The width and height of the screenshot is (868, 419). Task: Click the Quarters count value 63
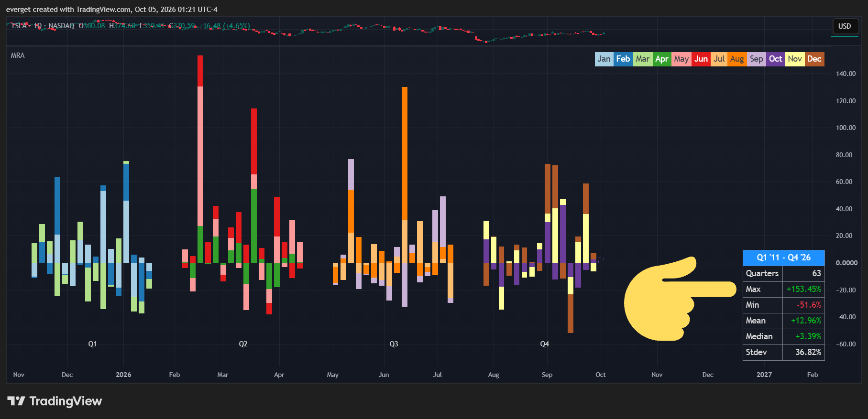click(x=816, y=273)
